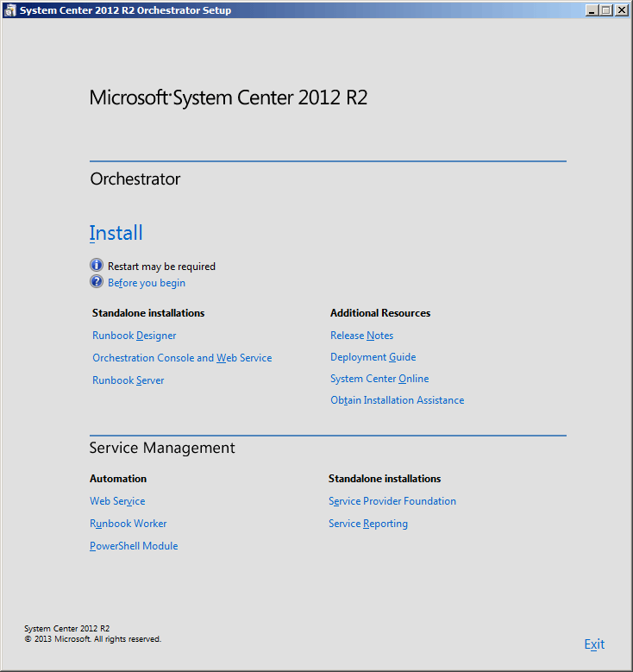Click the blue info icon beside Restart notice
This screenshot has width=633, height=672.
(x=97, y=265)
